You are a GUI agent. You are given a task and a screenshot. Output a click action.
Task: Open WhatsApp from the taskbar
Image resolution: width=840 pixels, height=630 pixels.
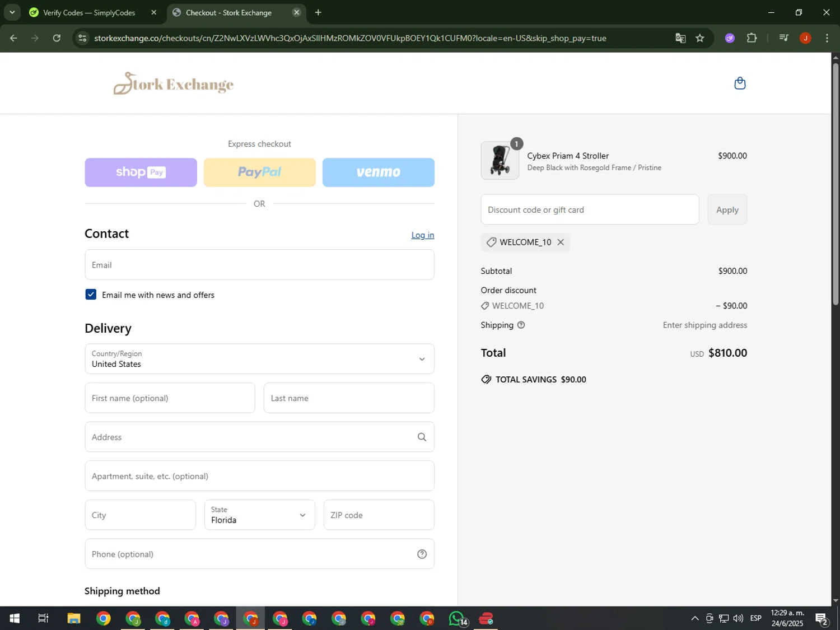(457, 618)
